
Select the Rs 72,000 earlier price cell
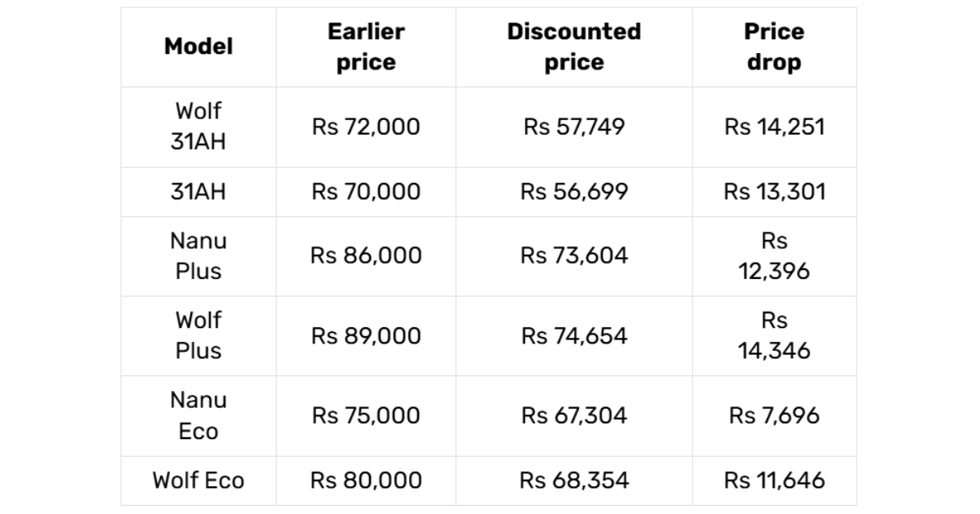[x=366, y=126]
